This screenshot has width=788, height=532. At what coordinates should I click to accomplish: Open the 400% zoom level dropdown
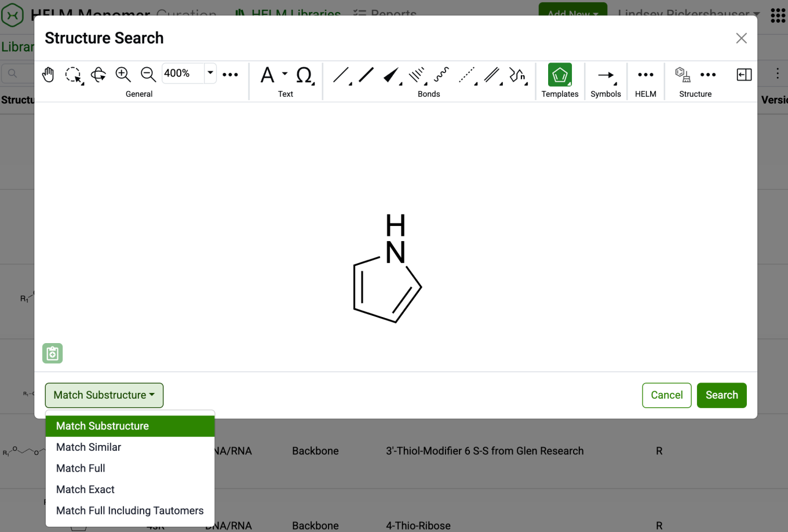click(x=210, y=73)
